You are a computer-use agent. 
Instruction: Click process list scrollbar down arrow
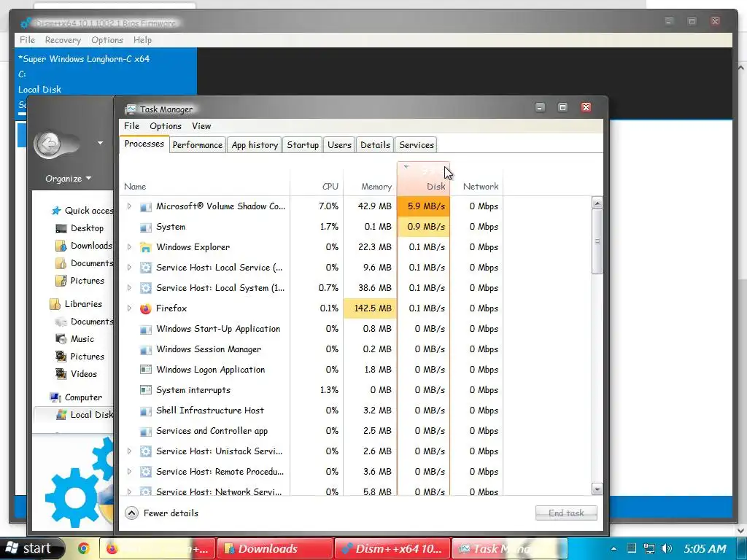[x=597, y=489]
